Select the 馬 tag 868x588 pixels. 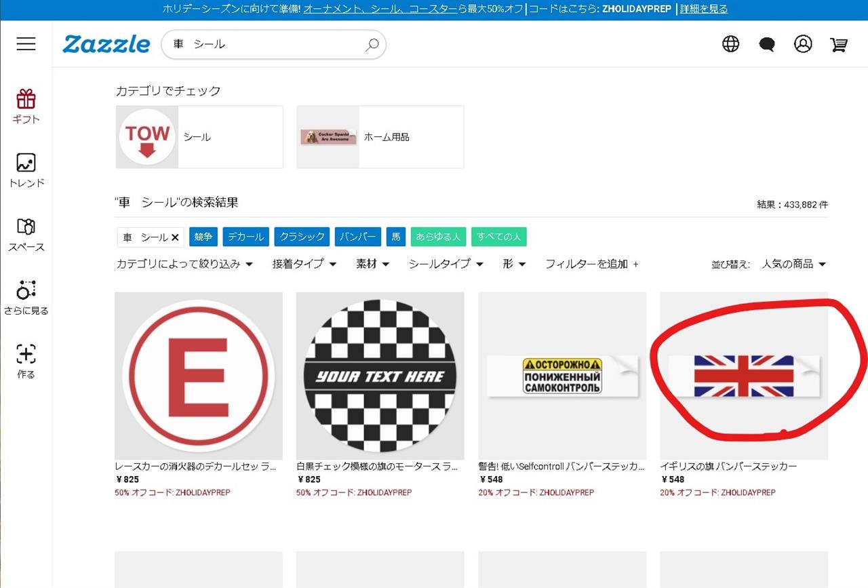tap(396, 237)
